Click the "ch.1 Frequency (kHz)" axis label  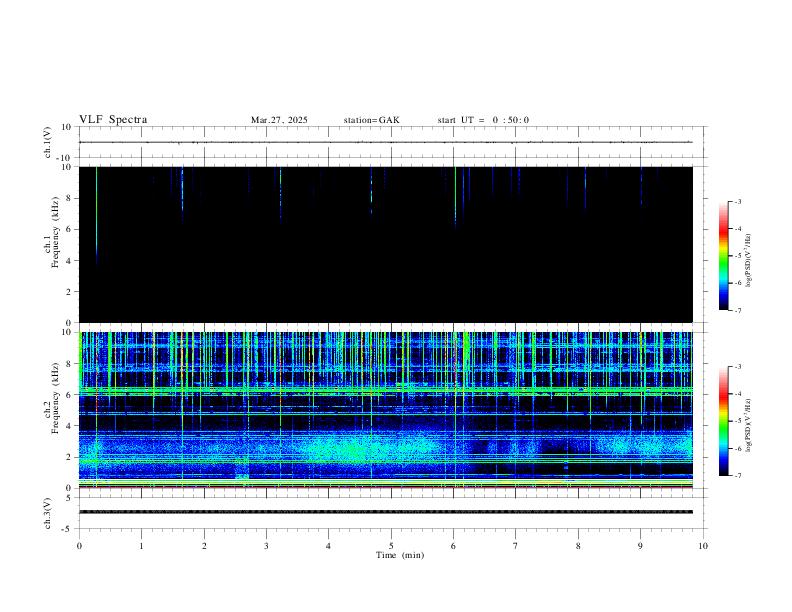click(51, 233)
